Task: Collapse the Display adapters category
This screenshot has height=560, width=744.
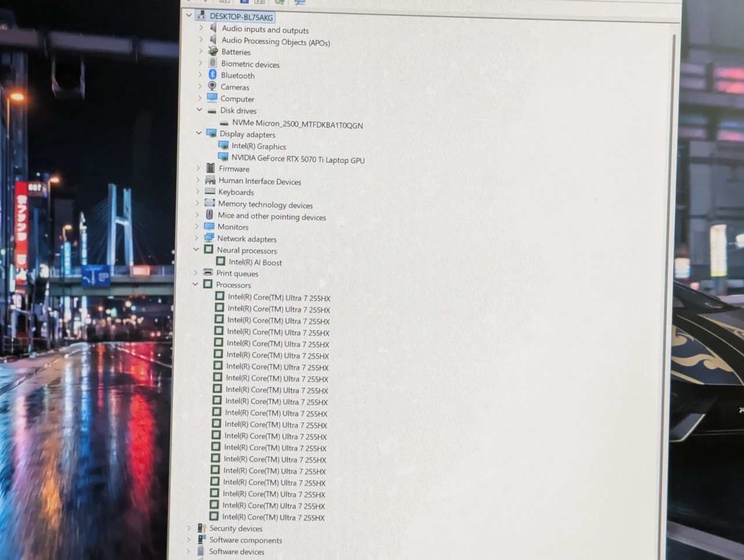Action: (x=199, y=132)
